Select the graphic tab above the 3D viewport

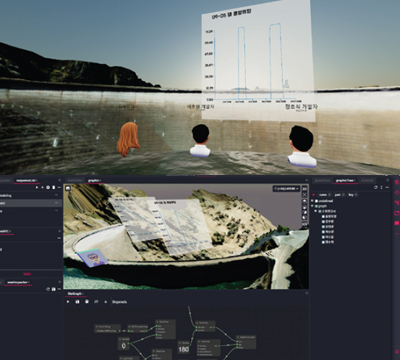click(x=94, y=180)
